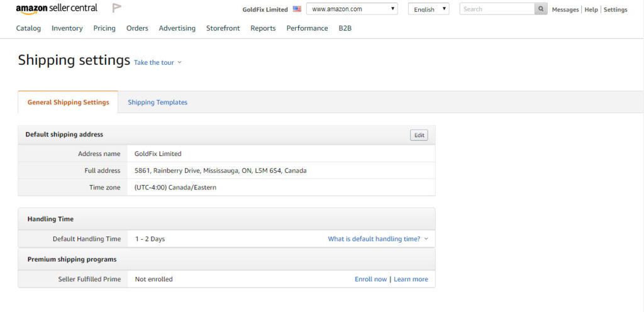The height and width of the screenshot is (312, 644).
Task: Focus the Search input field
Action: [497, 9]
